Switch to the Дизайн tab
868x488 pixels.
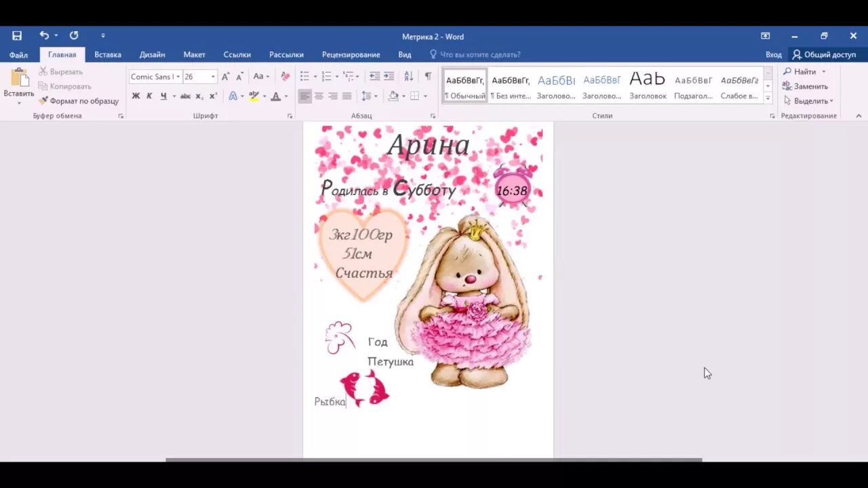153,55
